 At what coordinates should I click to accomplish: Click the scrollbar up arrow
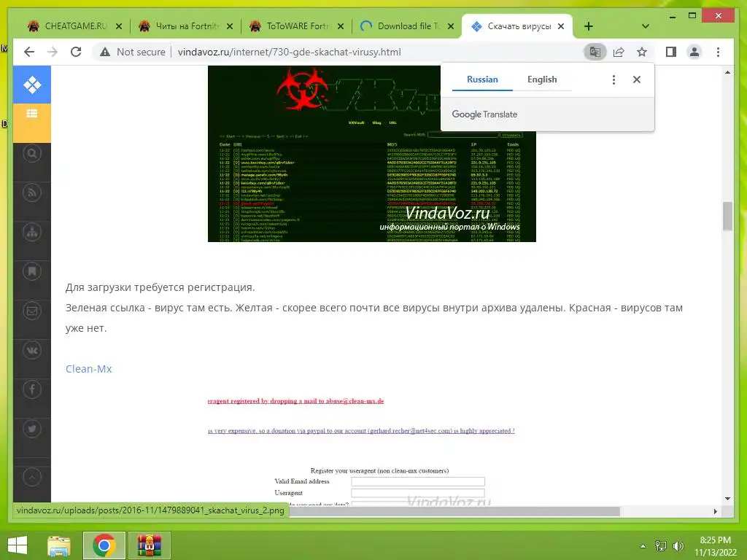coord(727,72)
